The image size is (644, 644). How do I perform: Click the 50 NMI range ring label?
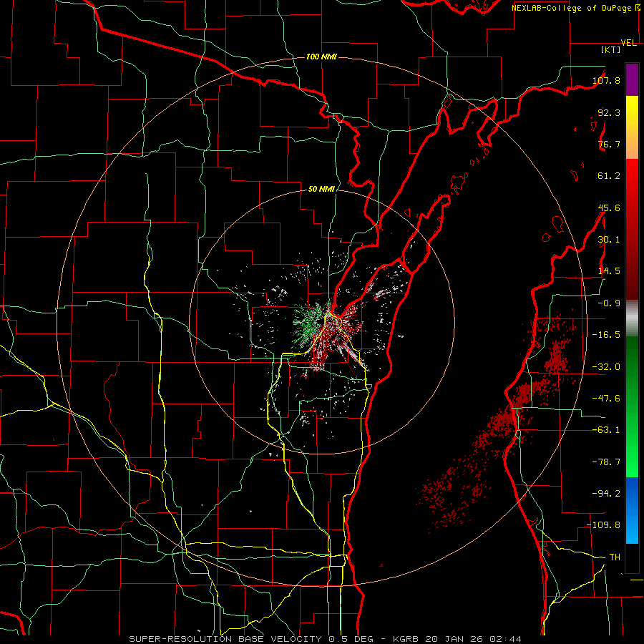(321, 190)
